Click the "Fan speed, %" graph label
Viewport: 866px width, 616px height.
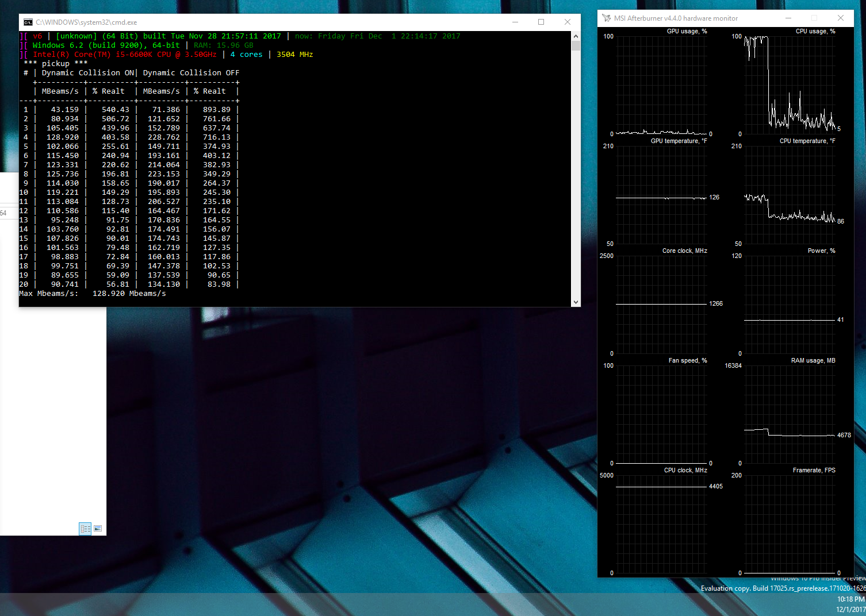tap(688, 360)
